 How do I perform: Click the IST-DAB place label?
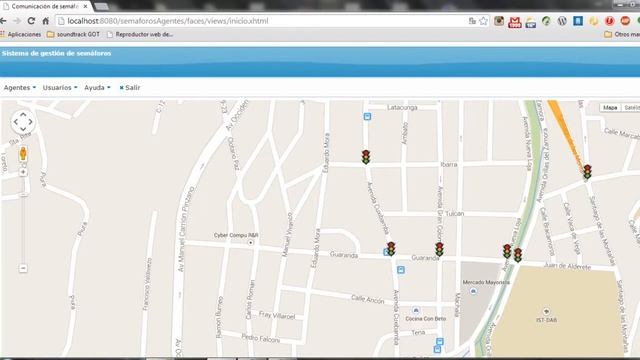point(546,320)
